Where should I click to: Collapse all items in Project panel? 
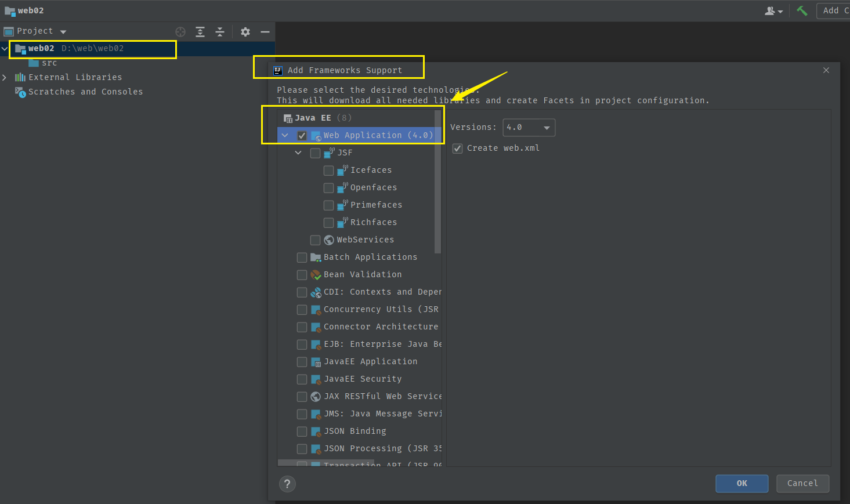(220, 32)
